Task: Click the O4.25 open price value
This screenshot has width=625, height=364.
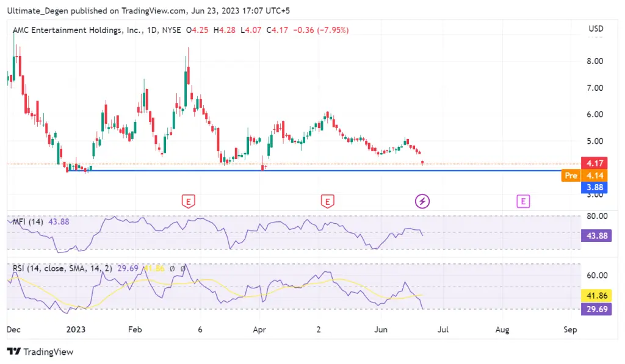Action: [197, 30]
